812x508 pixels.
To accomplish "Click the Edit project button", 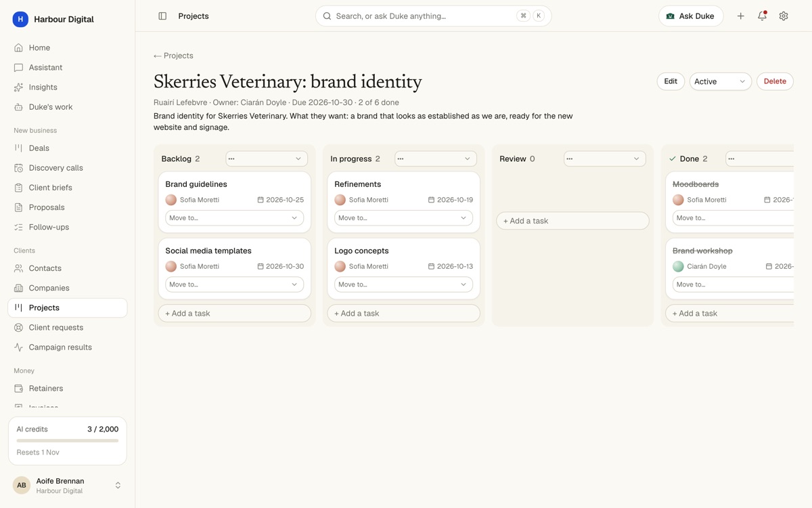I will 671,81.
